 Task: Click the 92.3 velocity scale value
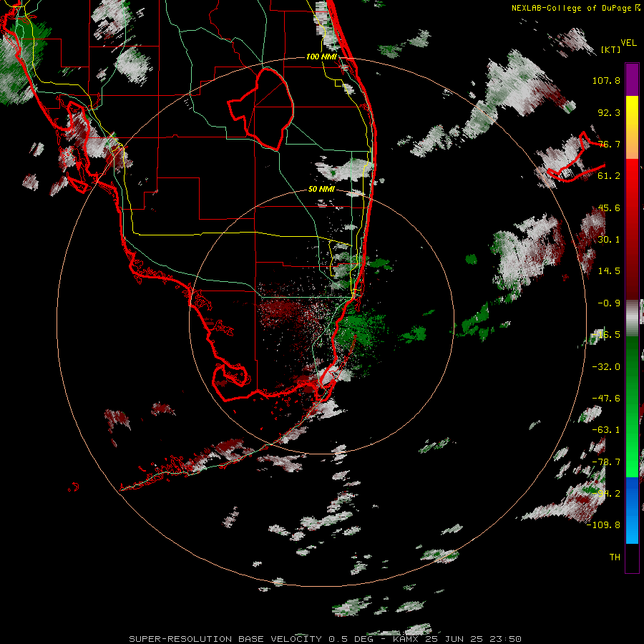click(x=609, y=112)
